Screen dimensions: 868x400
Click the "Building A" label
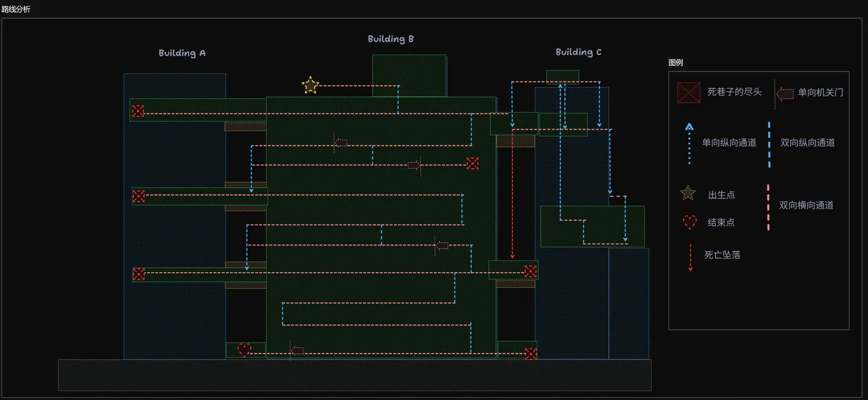point(182,53)
